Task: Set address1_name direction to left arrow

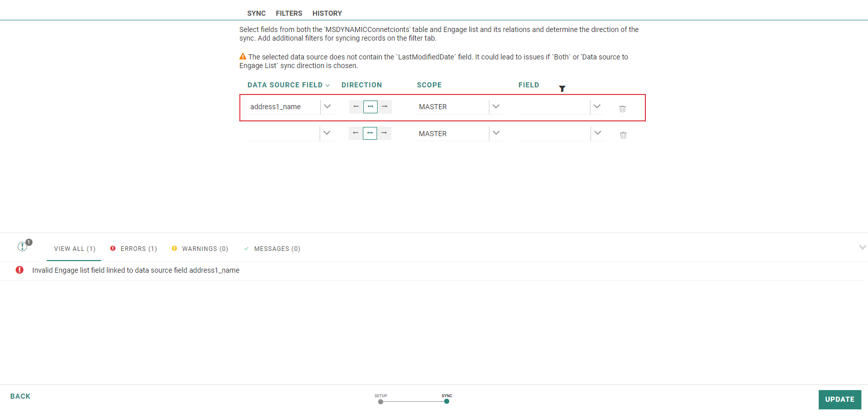Action: pyautogui.click(x=356, y=107)
